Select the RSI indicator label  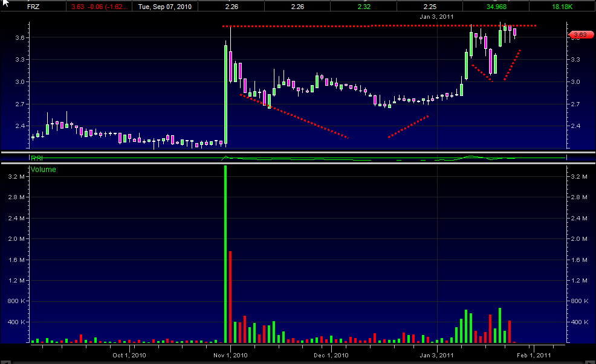(x=37, y=158)
